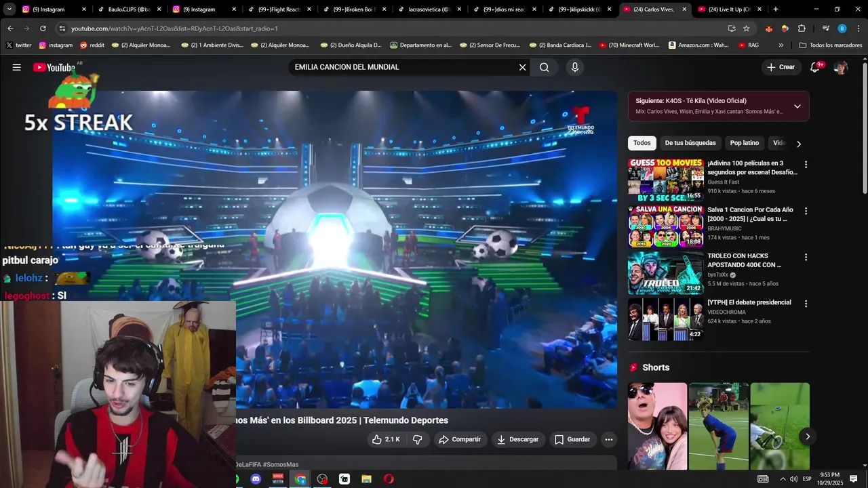Viewport: 868px width, 488px height.
Task: Like the video with 2.1 K likes
Action: (385, 439)
